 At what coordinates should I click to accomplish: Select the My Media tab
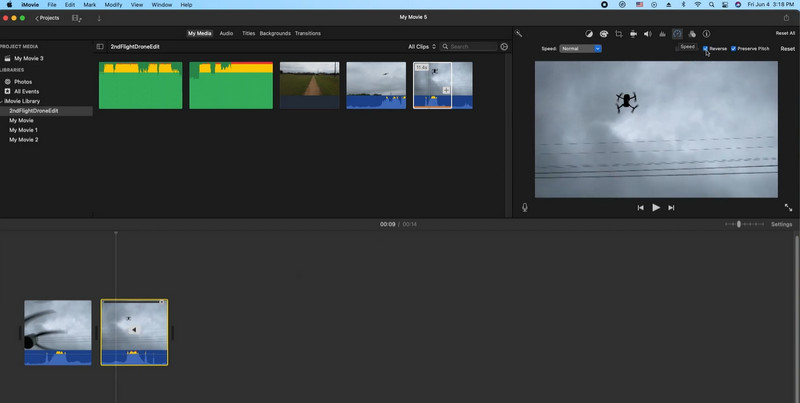pyautogui.click(x=199, y=34)
